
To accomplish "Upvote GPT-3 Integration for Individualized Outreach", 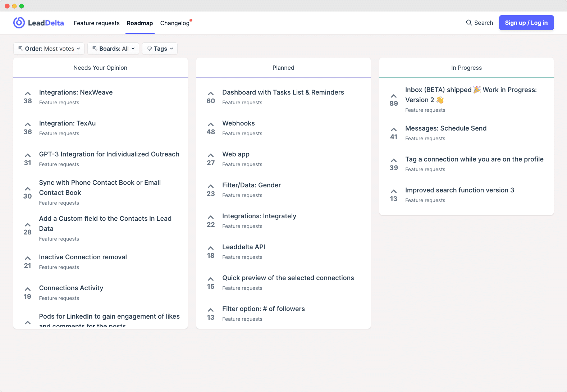I will 28,156.
